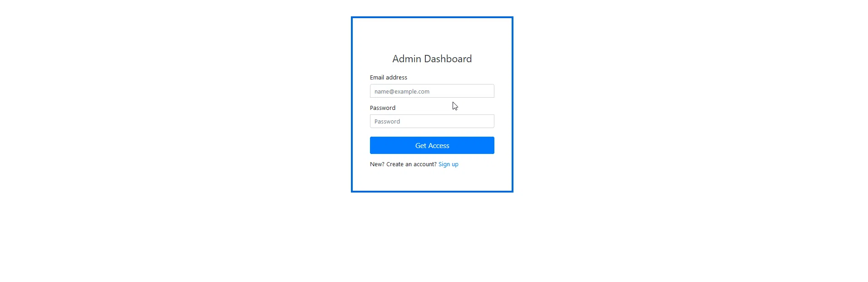Activate the email textbox under Email address
Viewport: 868px width, 282px height.
[432, 91]
